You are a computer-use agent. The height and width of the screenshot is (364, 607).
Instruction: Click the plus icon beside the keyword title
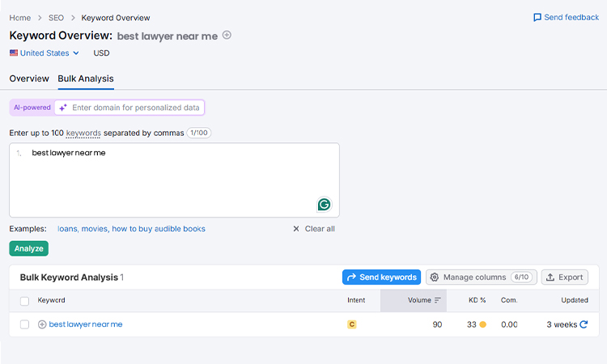pos(227,36)
